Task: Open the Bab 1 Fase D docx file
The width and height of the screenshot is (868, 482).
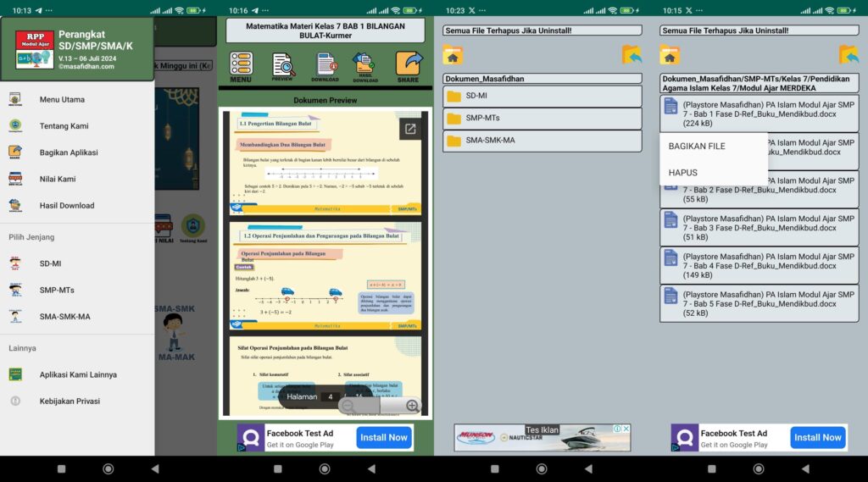Action: (x=759, y=114)
